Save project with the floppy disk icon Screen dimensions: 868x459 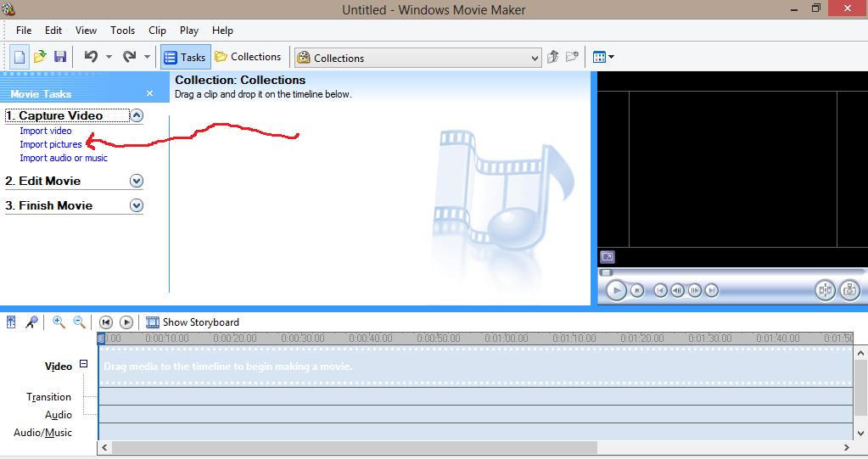click(59, 57)
